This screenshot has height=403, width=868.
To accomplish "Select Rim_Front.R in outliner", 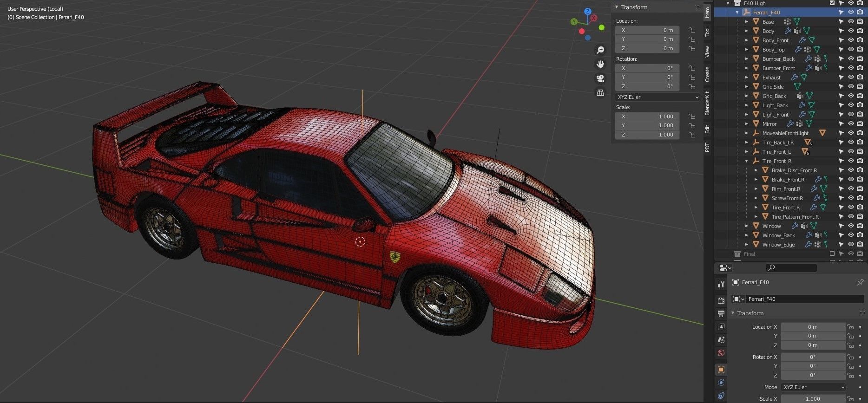I will tap(786, 189).
